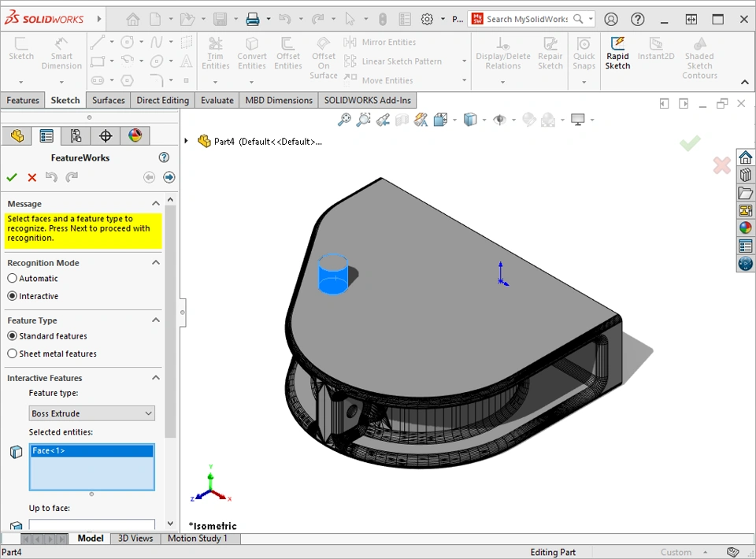Open the Direct Editing tab
This screenshot has width=756, height=559.
click(x=162, y=100)
